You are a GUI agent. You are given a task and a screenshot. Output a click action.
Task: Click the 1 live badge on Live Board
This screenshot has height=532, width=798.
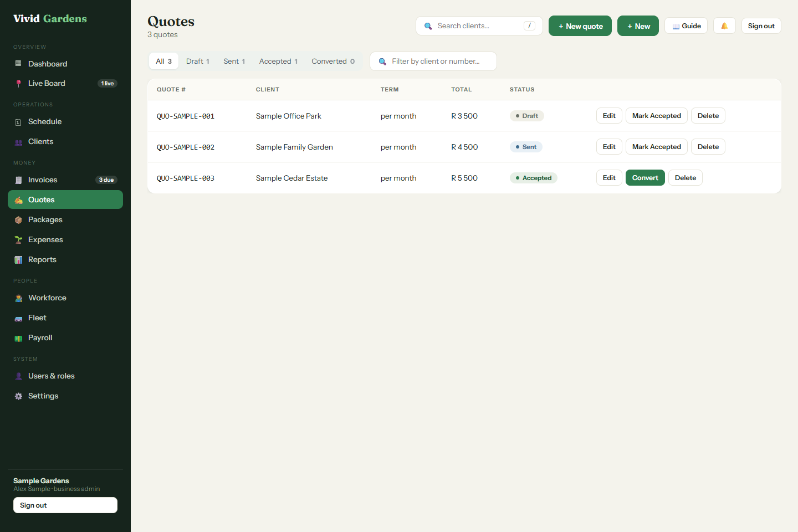(108, 84)
